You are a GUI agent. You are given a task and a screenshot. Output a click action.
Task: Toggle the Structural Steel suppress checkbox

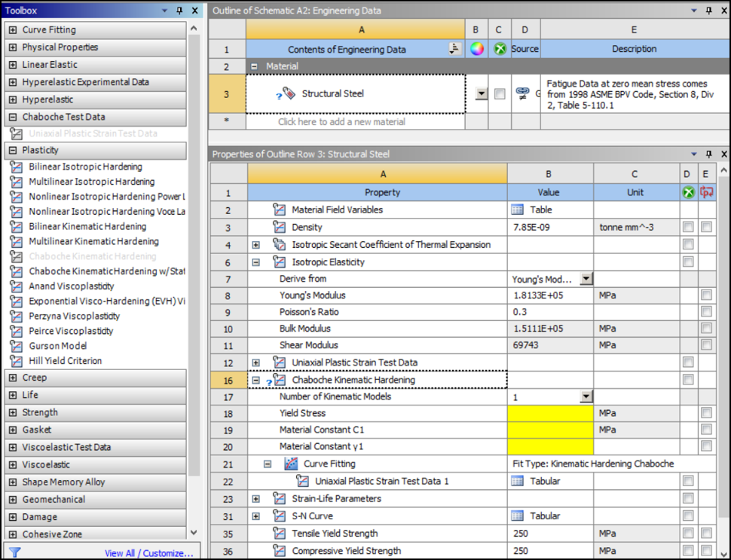[499, 94]
